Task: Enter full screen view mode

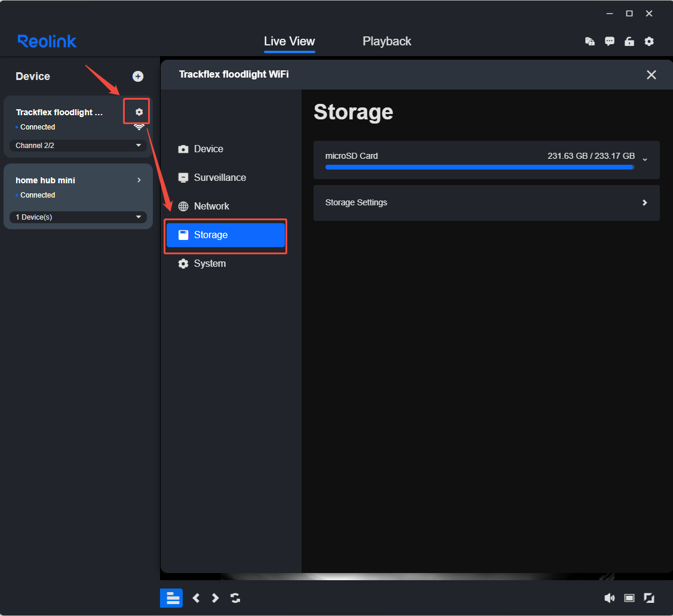Action: [x=649, y=598]
